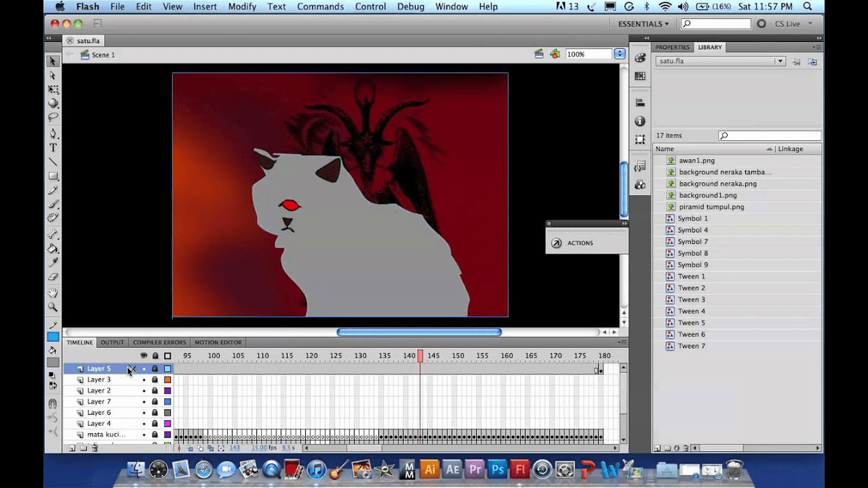Open the Components panel icon
This screenshot has width=868, height=488.
click(x=640, y=185)
